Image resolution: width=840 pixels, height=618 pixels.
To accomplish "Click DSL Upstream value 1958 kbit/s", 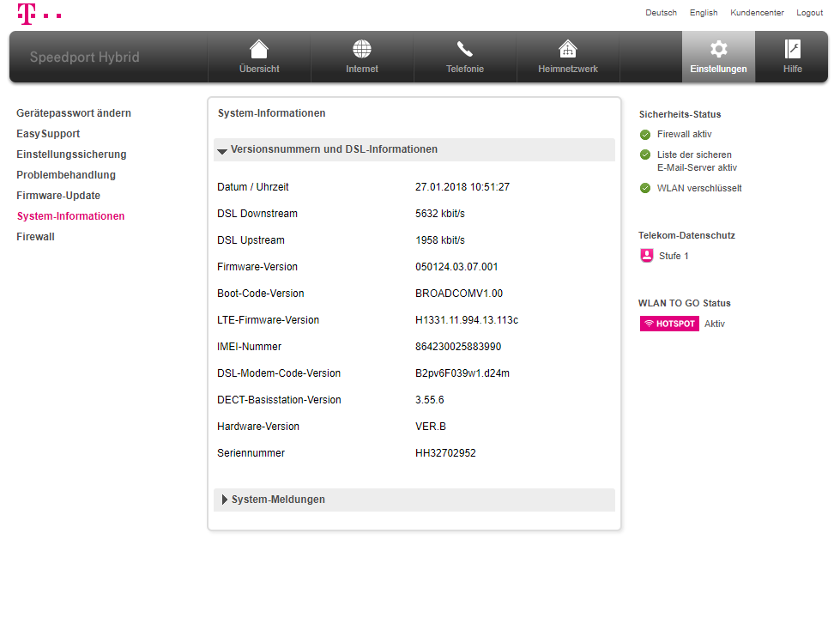I will click(440, 240).
